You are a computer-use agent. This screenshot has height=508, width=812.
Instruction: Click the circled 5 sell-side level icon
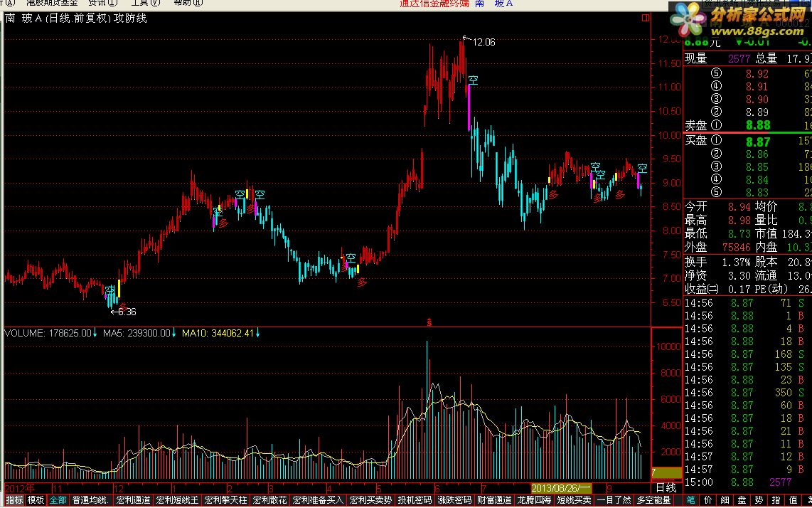tap(716, 73)
